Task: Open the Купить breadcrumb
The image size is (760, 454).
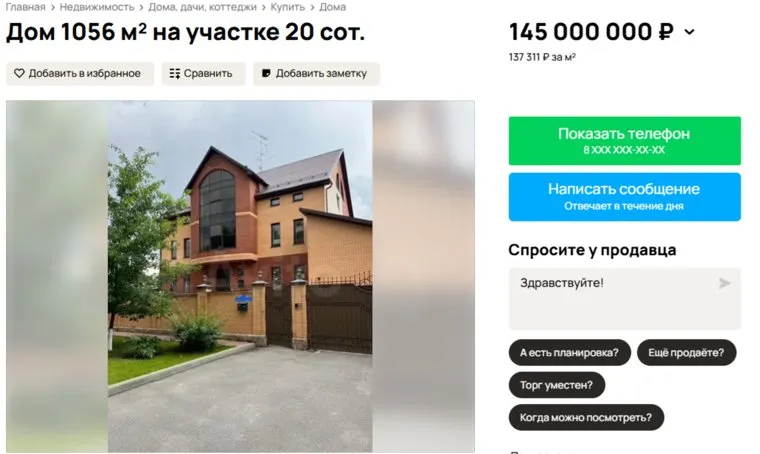Action: coord(287,7)
